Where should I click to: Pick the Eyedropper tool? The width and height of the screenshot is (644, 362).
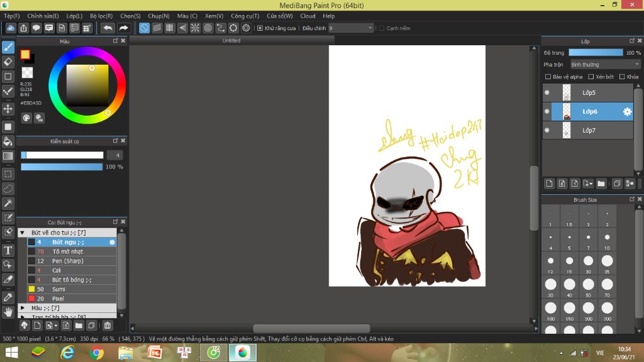click(8, 297)
